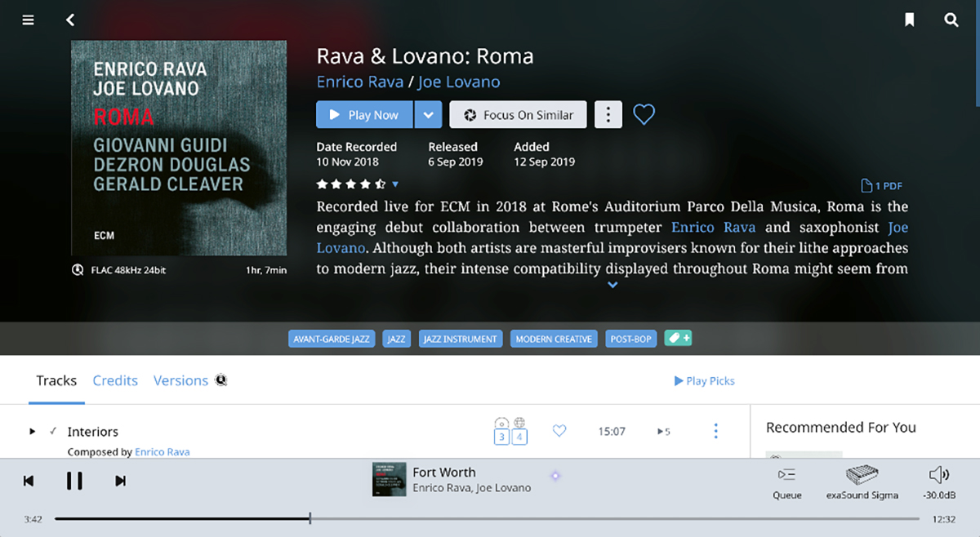980x537 pixels.
Task: Click the Fort Worth now playing title
Action: click(x=444, y=472)
